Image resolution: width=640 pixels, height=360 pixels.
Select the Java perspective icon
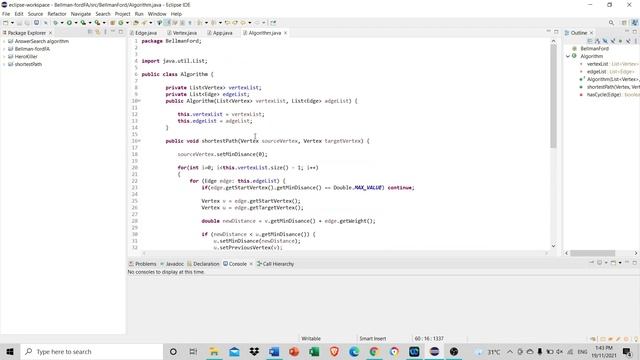click(635, 22)
